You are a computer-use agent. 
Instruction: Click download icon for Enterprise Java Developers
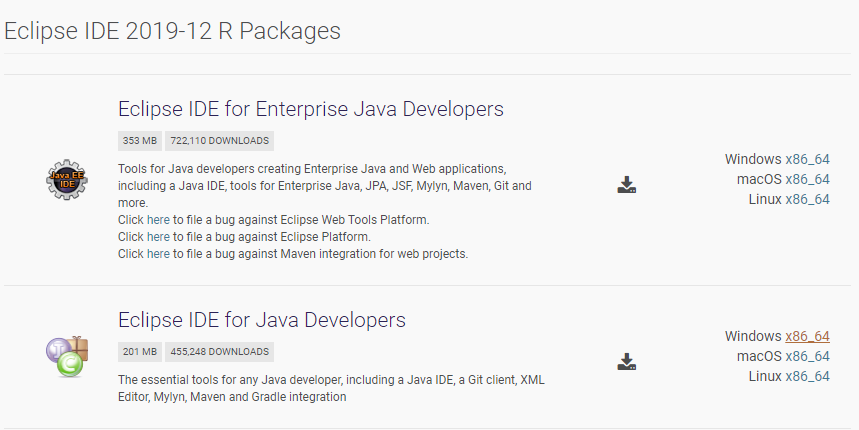(627, 185)
